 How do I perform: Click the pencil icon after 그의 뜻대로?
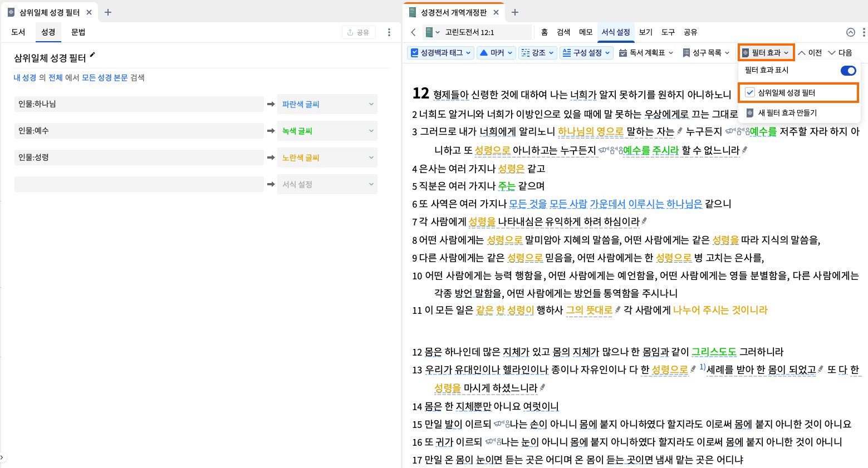click(618, 309)
